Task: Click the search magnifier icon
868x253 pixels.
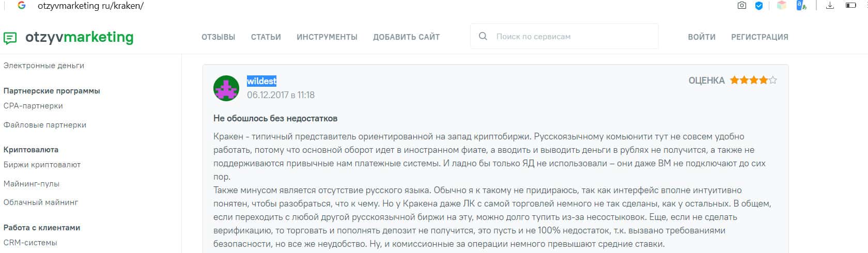Action: [483, 37]
